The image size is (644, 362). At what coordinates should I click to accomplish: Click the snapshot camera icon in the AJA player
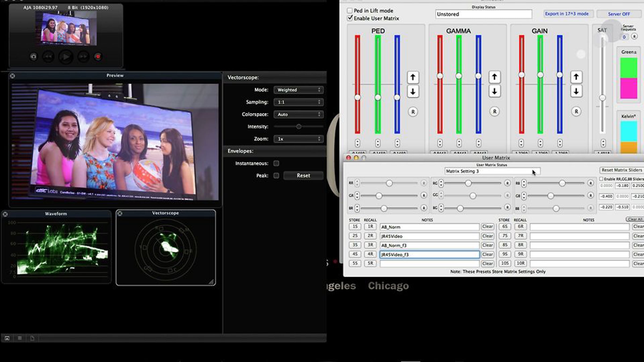point(34,57)
